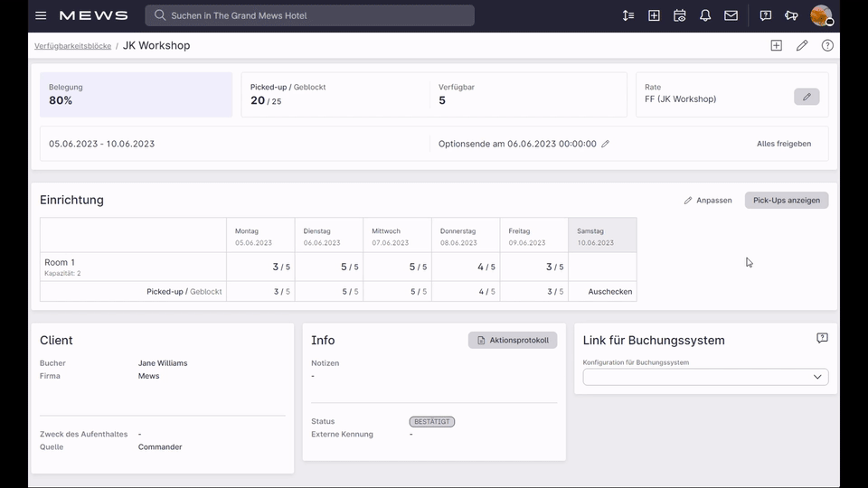Click the page help question mark icon
This screenshot has height=488, width=868.
827,45
